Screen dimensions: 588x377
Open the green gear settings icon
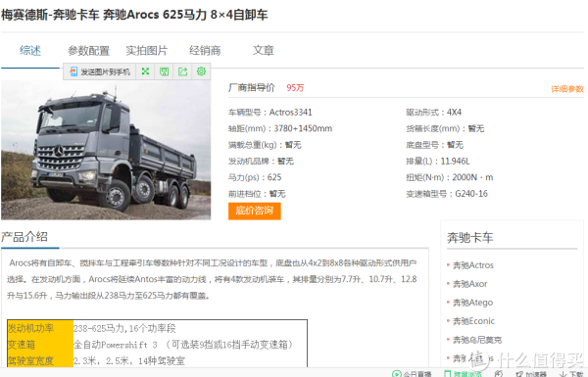coord(201,71)
